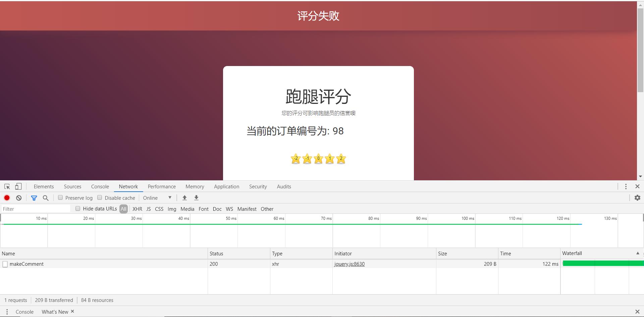Filter requests by Doc
Image resolution: width=644 pixels, height=317 pixels.
217,209
